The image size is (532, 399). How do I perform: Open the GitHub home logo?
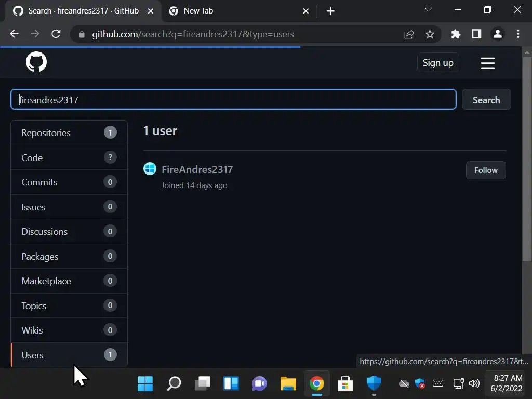pos(36,62)
